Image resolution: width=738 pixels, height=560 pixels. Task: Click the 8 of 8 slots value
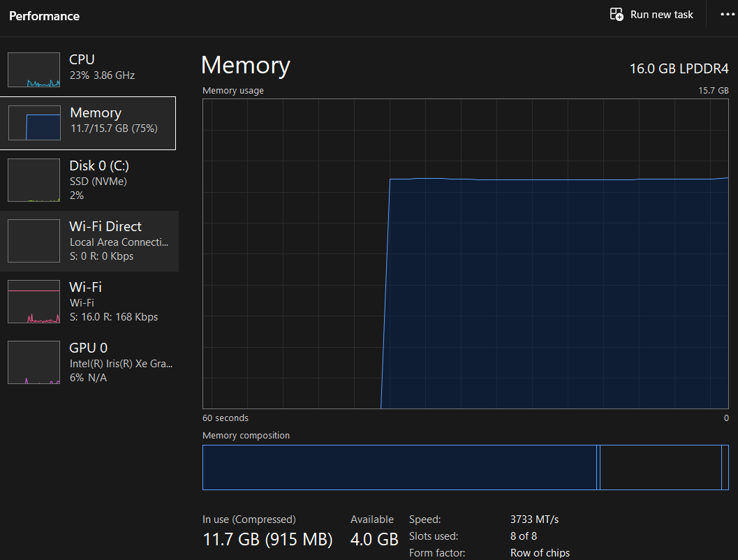[x=524, y=536]
